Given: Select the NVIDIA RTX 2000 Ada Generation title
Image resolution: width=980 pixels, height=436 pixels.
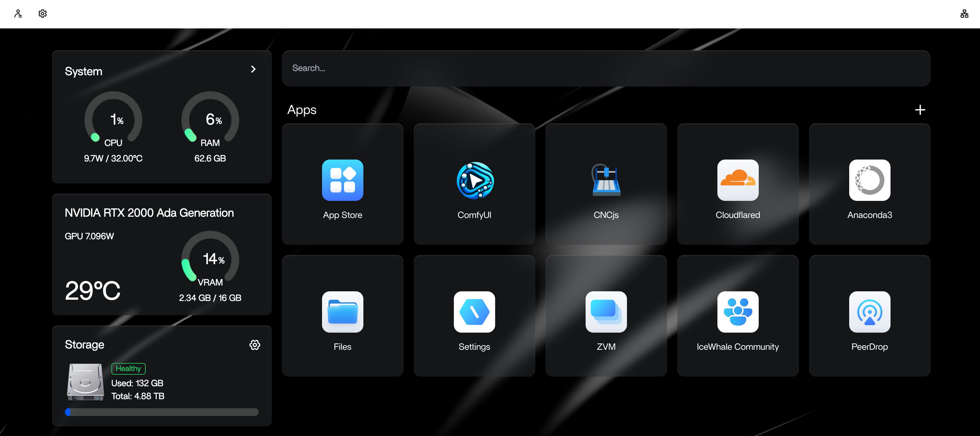Looking at the screenshot, I should click(149, 213).
